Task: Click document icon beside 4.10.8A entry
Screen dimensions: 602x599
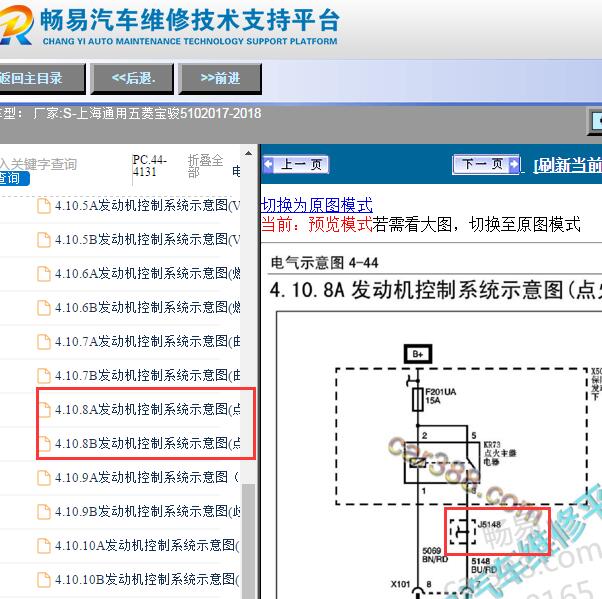Action: click(45, 410)
